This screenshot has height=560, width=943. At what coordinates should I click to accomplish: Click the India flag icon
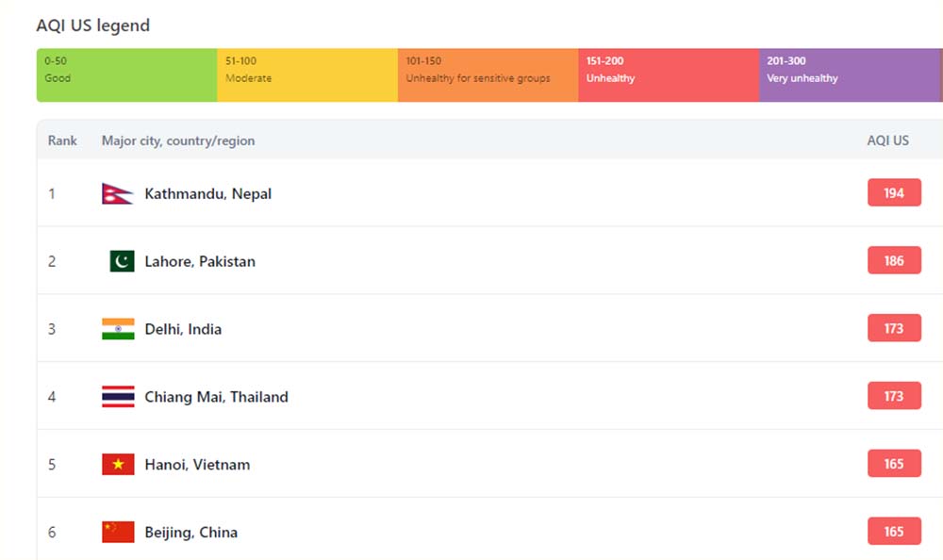click(118, 329)
